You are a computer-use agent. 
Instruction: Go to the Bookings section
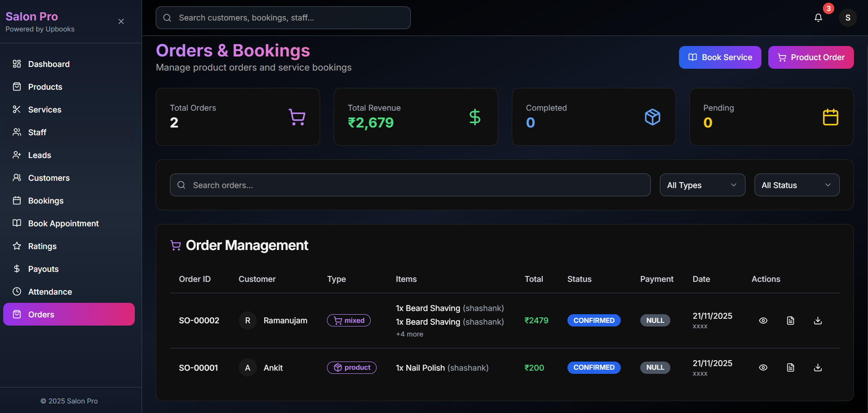click(46, 200)
